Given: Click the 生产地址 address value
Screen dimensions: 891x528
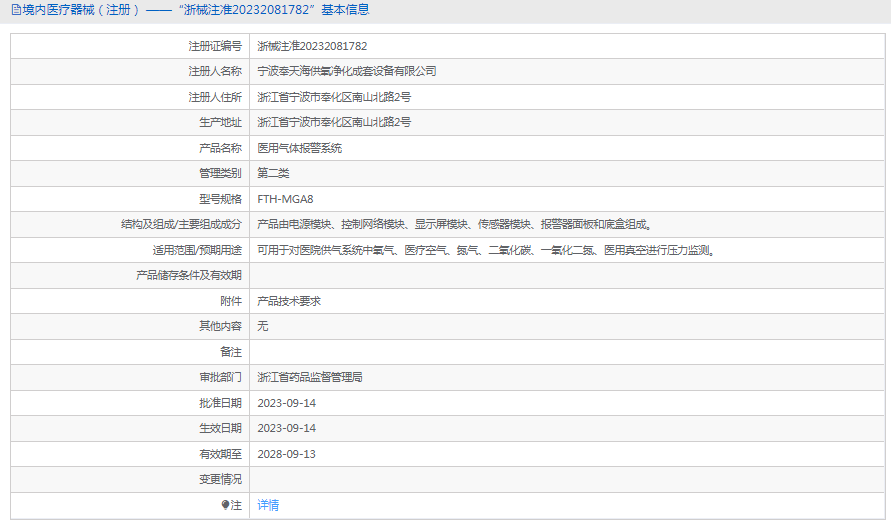Looking at the screenshot, I should click(x=334, y=122).
